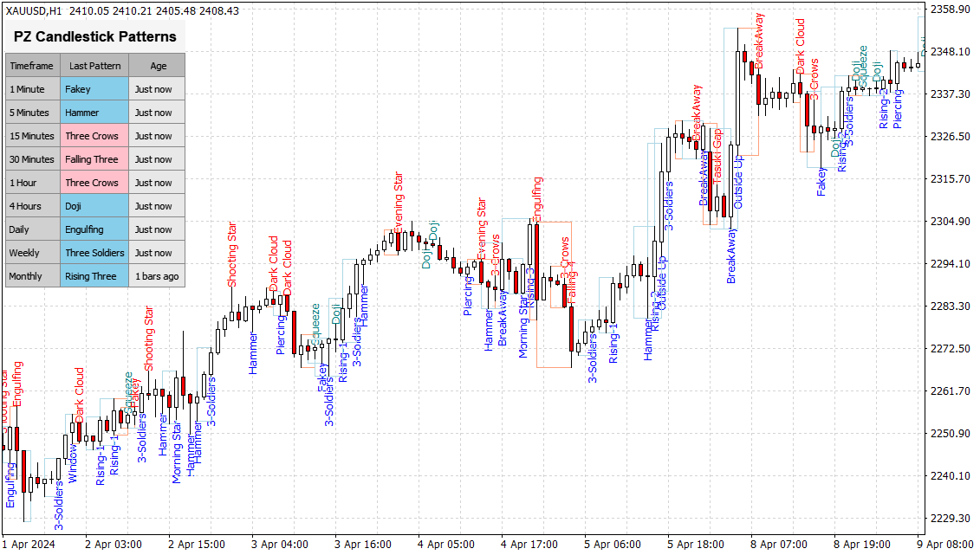This screenshot has width=980, height=555.
Task: Select the 'Daily' timeframe cell
Action: (33, 229)
